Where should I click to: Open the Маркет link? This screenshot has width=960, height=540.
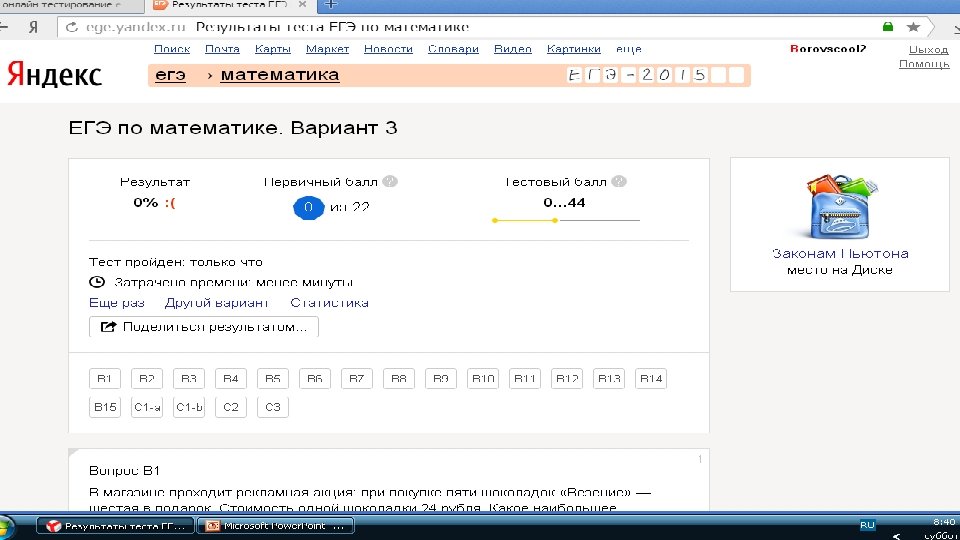[x=328, y=49]
